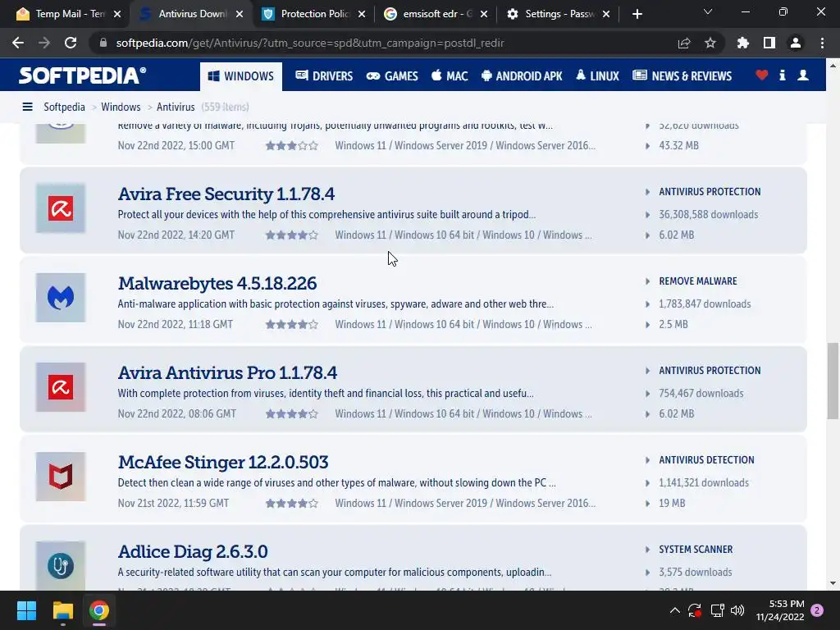
Task: Click the Avira Free Security app icon
Action: (x=61, y=208)
